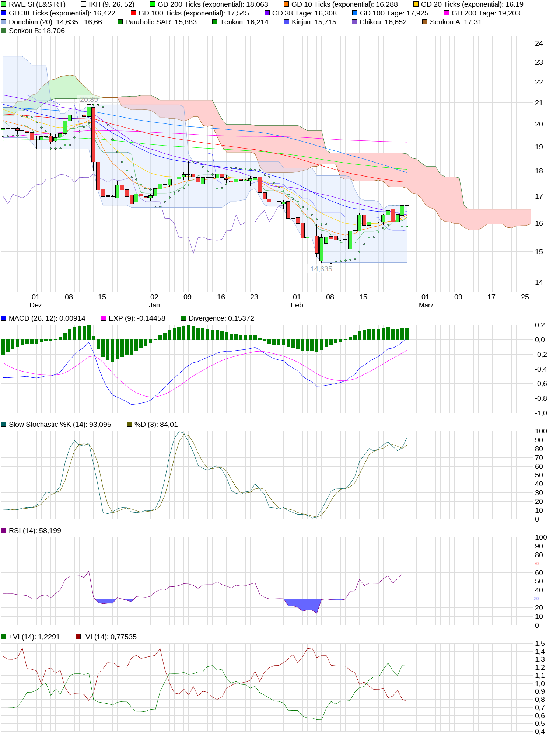Click the Chikou legend swatch
560x739 pixels.
[x=354, y=22]
